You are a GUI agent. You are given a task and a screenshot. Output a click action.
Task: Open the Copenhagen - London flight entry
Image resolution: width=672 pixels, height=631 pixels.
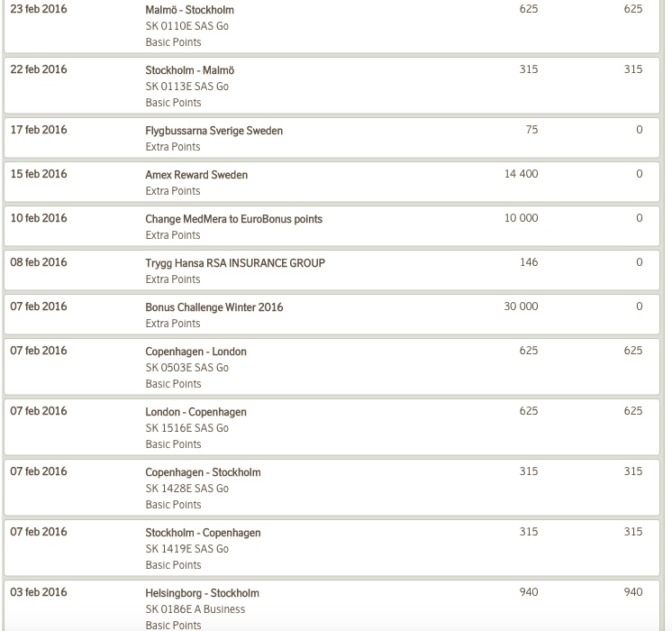(195, 352)
